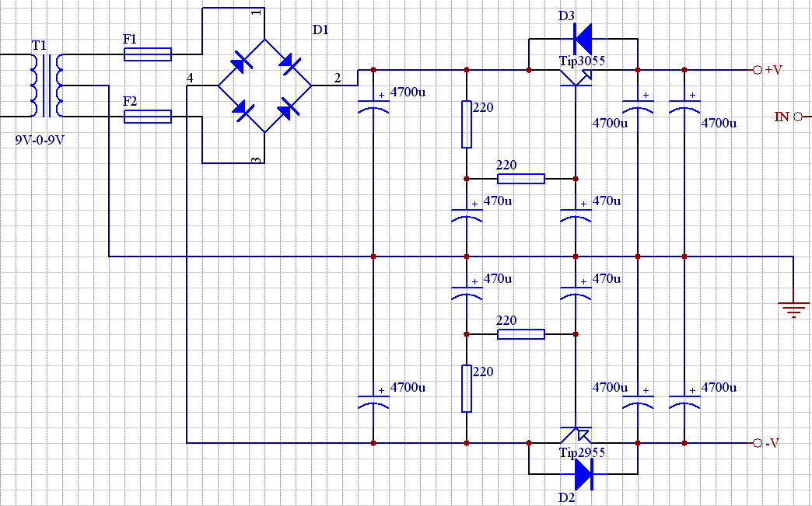Click the pin 4 label of bridge rectifier
The height and width of the screenshot is (506, 812).
(x=190, y=78)
